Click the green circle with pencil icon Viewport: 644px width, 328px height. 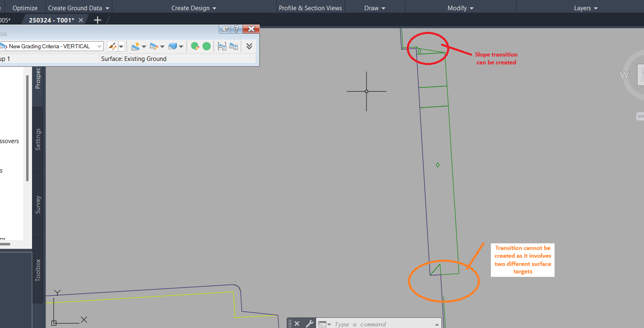[x=195, y=46]
